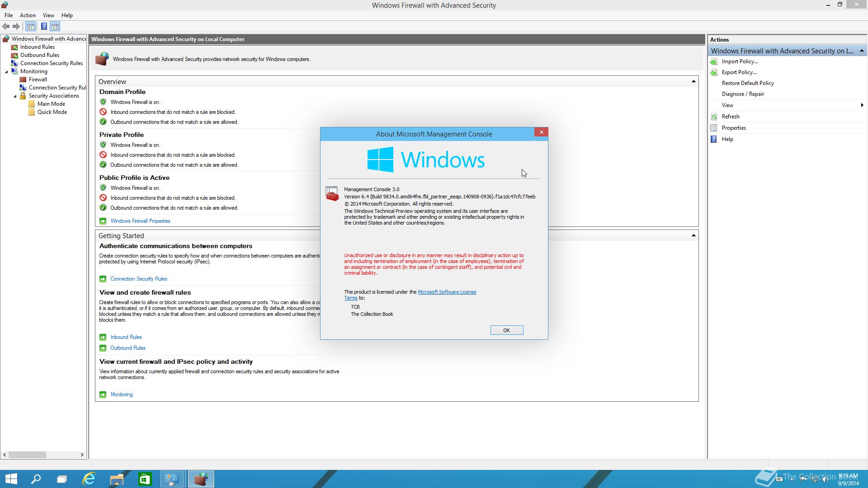Follow the Connection Security Rules link in Getting Started

pyautogui.click(x=138, y=279)
